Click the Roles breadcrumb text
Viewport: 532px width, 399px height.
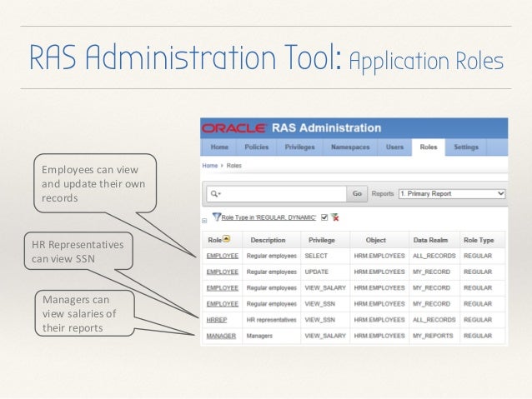pyautogui.click(x=233, y=166)
